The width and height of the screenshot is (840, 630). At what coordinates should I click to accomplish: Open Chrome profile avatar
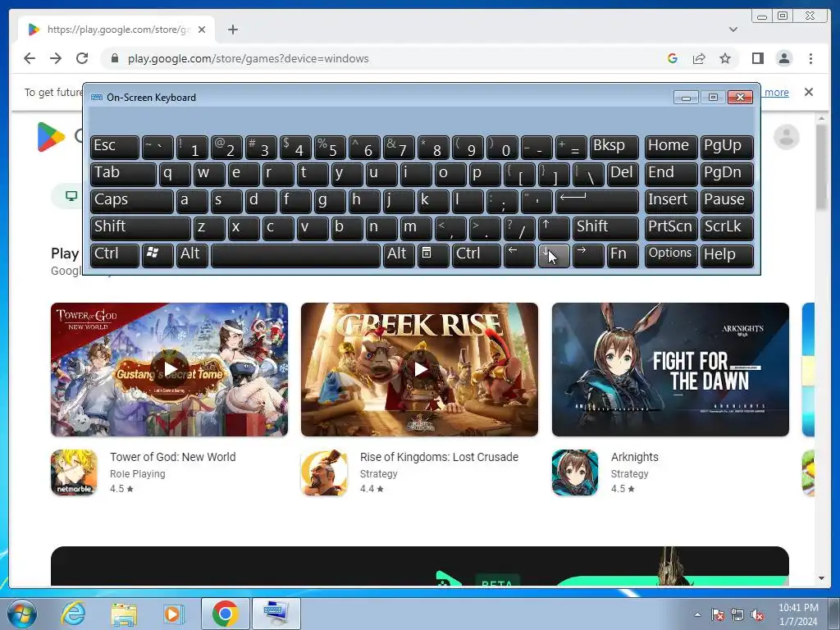(784, 58)
